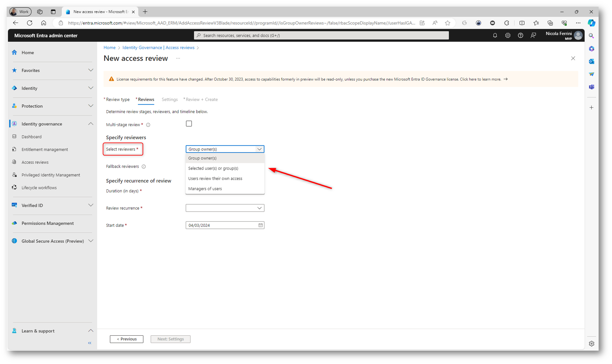Image resolution: width=612 pixels, height=364 pixels.
Task: Open the notifications bell icon
Action: click(x=495, y=35)
